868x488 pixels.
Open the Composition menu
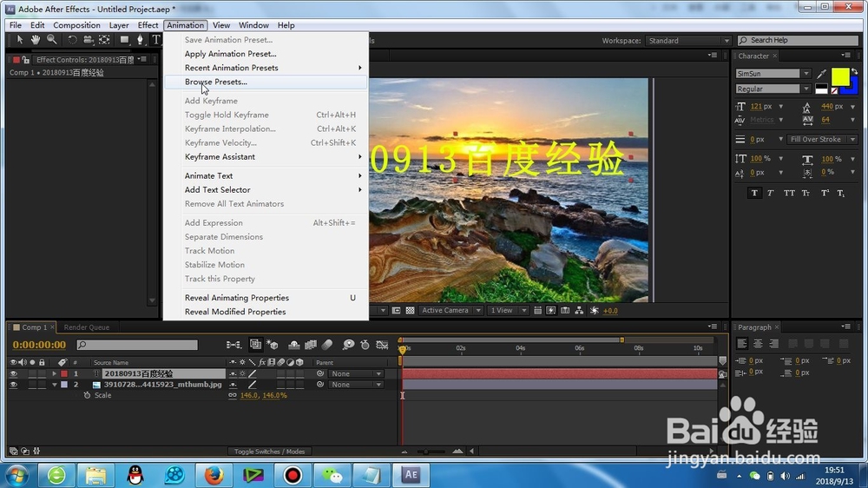(76, 25)
